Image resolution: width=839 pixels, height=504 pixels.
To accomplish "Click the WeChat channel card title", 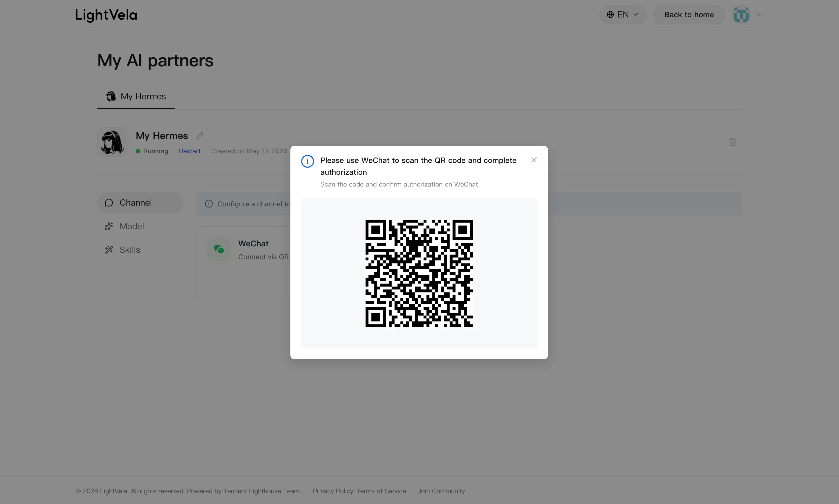I will click(253, 244).
